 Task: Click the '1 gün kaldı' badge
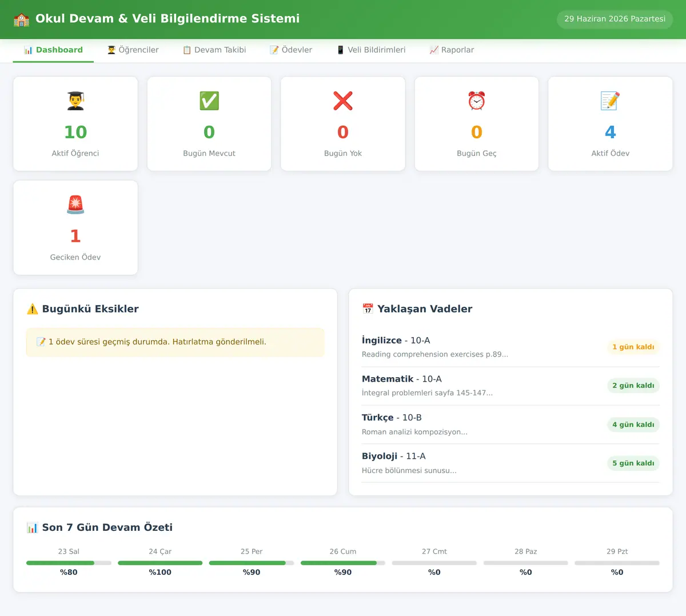(x=633, y=347)
